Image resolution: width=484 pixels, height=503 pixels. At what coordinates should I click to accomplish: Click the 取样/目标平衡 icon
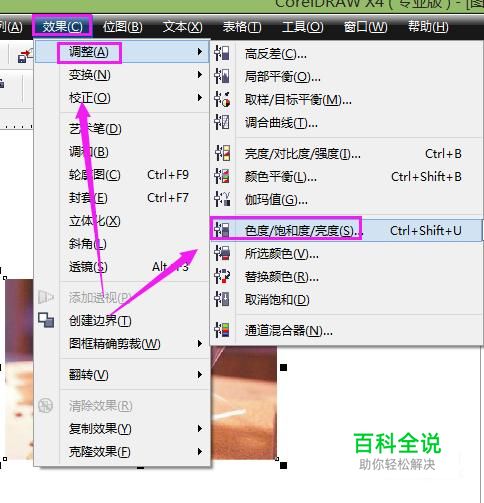point(222,99)
